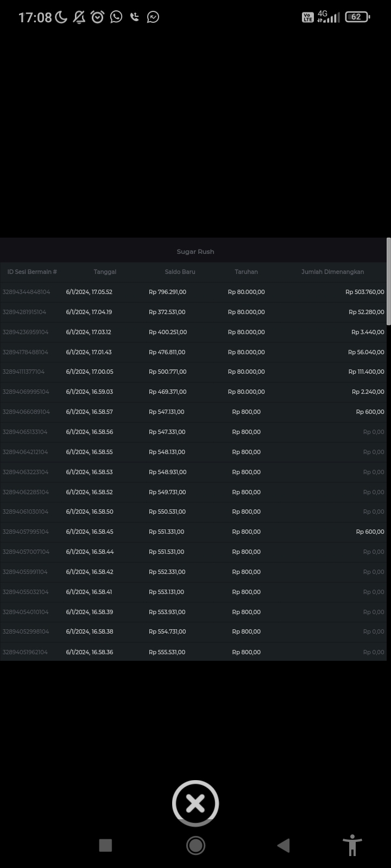Close the history overlay with X button
Viewport: 391px width, 868px height.
[195, 803]
